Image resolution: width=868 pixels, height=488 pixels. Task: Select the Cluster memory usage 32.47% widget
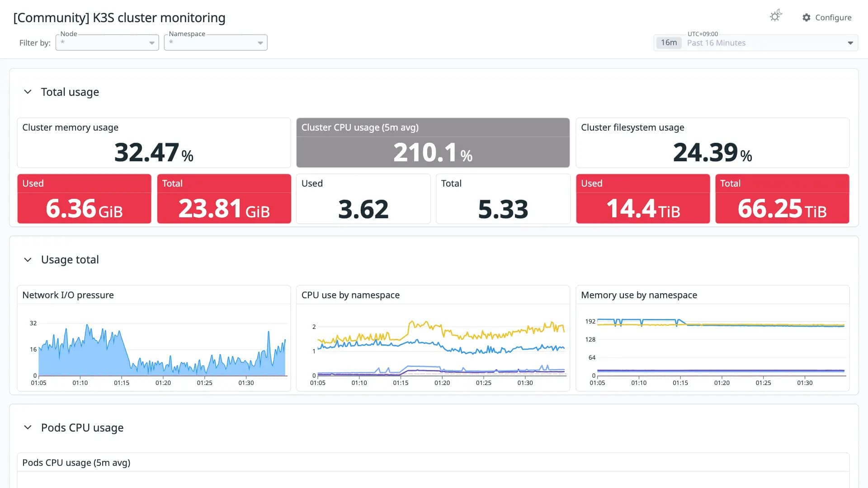pos(154,143)
